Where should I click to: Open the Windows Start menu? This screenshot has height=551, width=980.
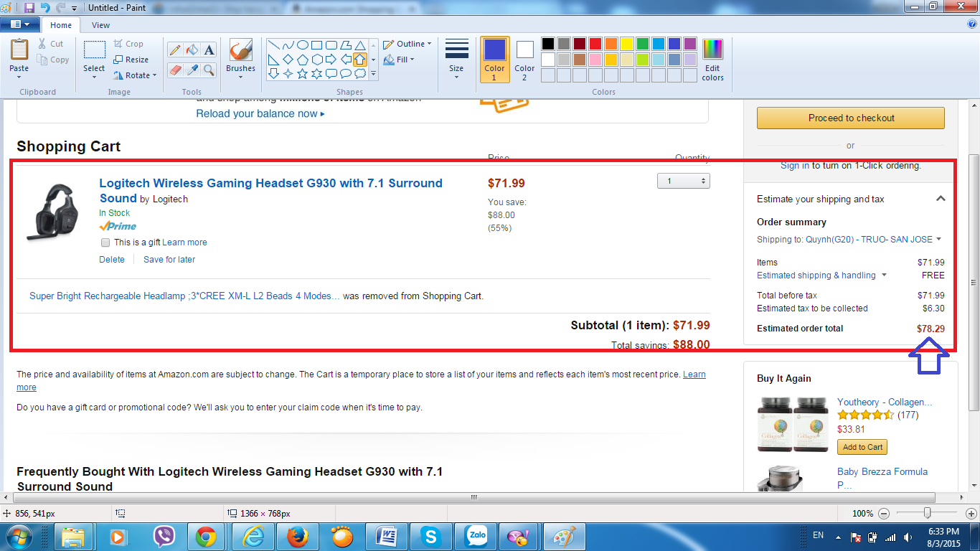(19, 537)
